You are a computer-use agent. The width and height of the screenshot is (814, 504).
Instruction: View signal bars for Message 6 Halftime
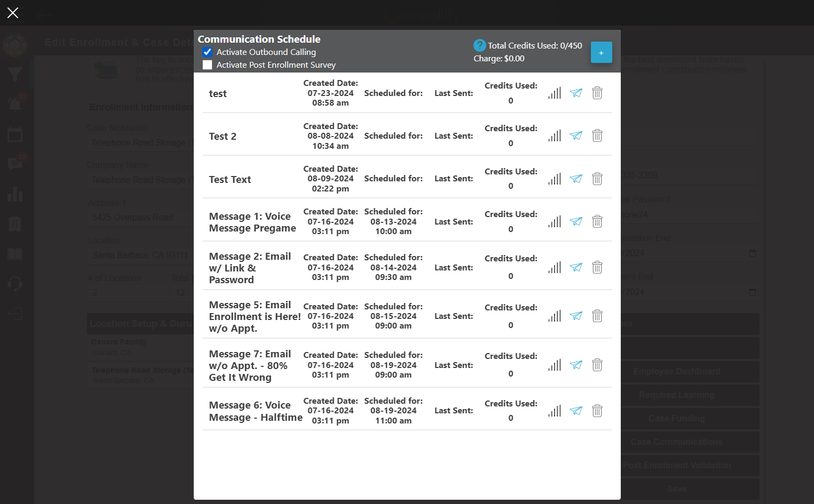555,411
